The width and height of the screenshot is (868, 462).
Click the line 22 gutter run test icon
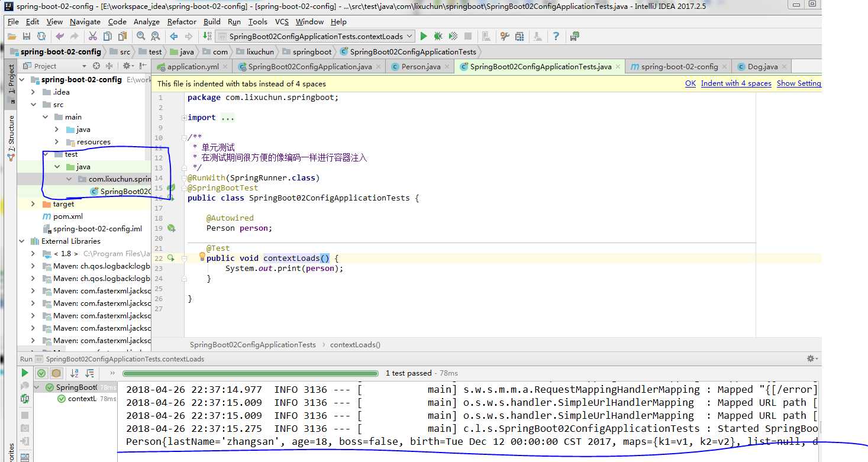pyautogui.click(x=170, y=258)
